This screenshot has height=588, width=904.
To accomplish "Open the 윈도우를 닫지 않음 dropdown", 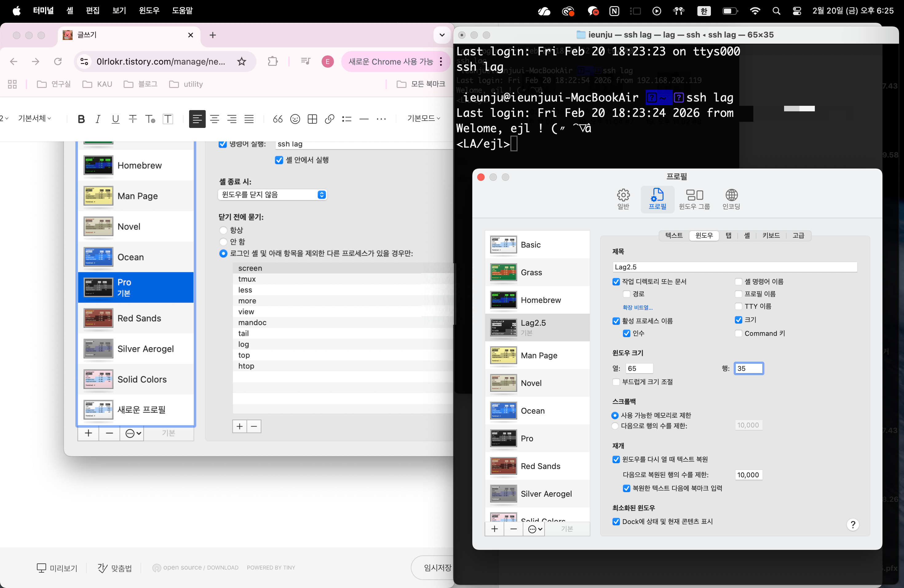I will point(272,194).
